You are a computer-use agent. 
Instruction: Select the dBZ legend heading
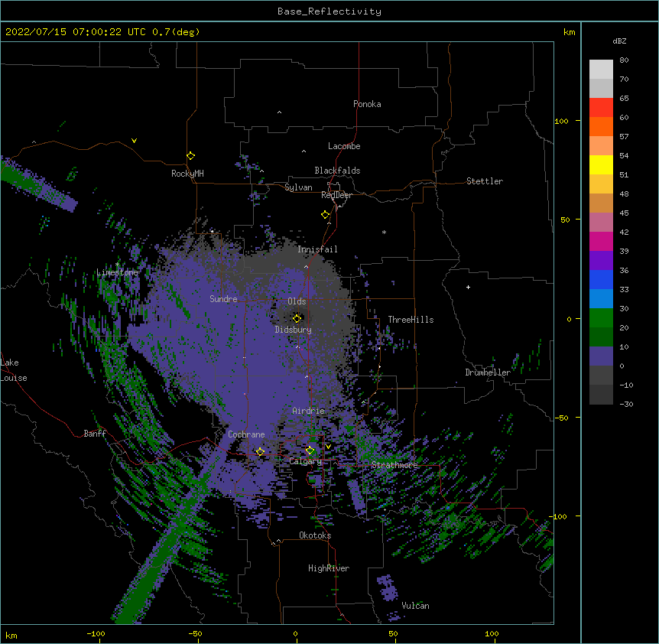coord(619,41)
